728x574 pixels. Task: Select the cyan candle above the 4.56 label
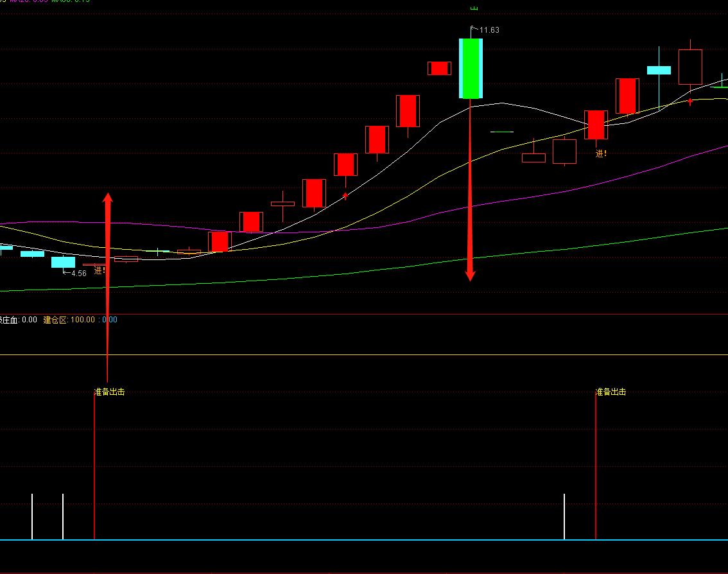(63, 262)
